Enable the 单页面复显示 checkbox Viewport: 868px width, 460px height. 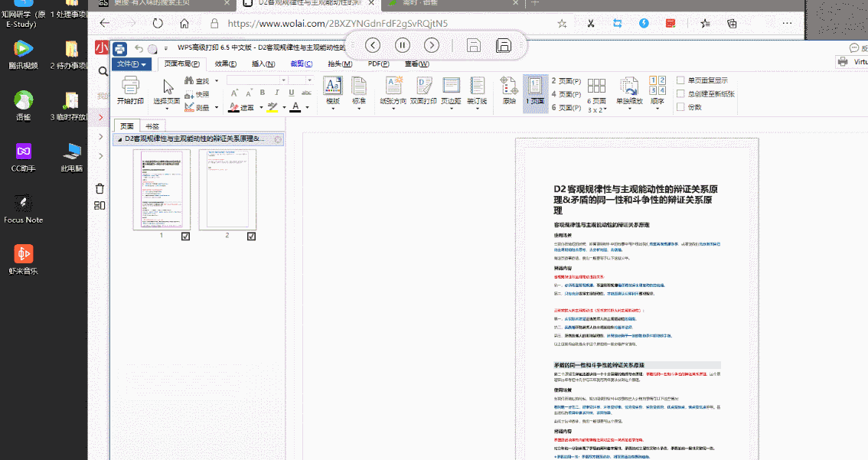click(x=680, y=80)
